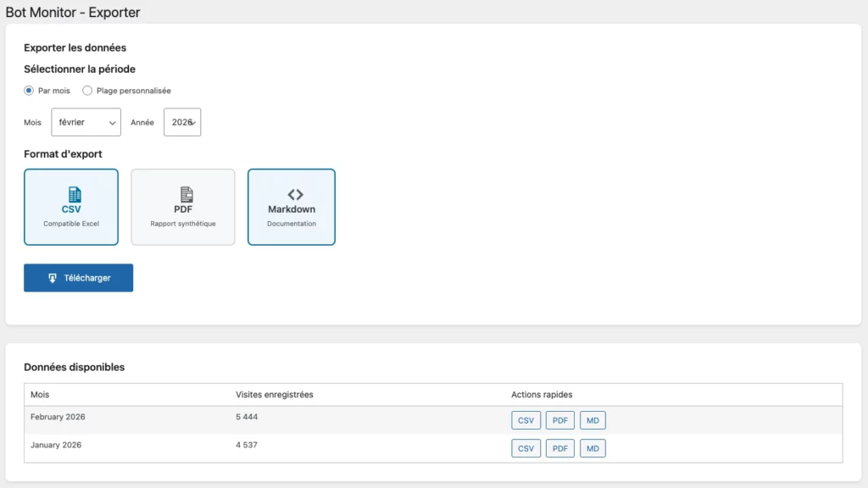Image resolution: width=868 pixels, height=488 pixels.
Task: Export January 2026 as MD
Action: coord(593,448)
